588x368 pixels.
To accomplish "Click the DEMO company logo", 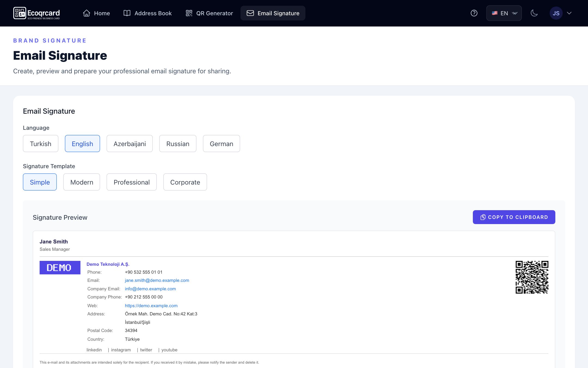I will click(60, 267).
